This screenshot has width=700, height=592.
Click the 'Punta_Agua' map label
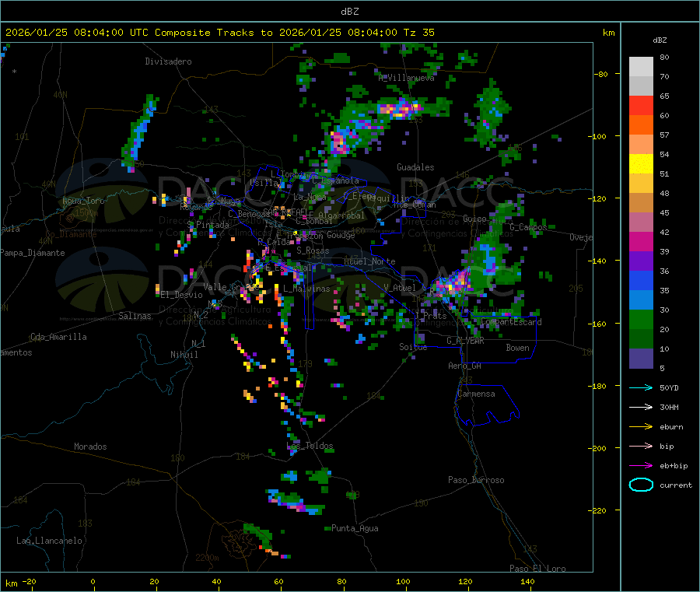355,528
